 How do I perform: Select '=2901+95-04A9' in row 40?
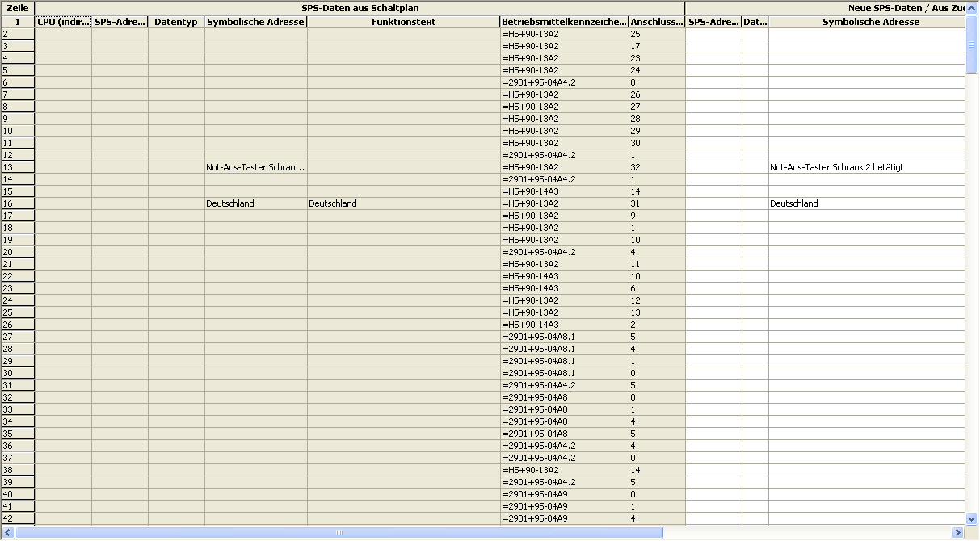[x=564, y=494]
